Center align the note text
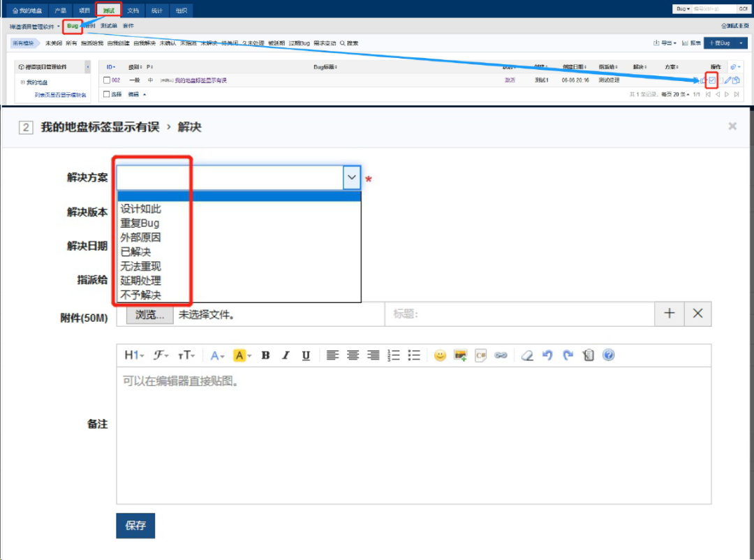The height and width of the screenshot is (560, 754). [x=353, y=355]
